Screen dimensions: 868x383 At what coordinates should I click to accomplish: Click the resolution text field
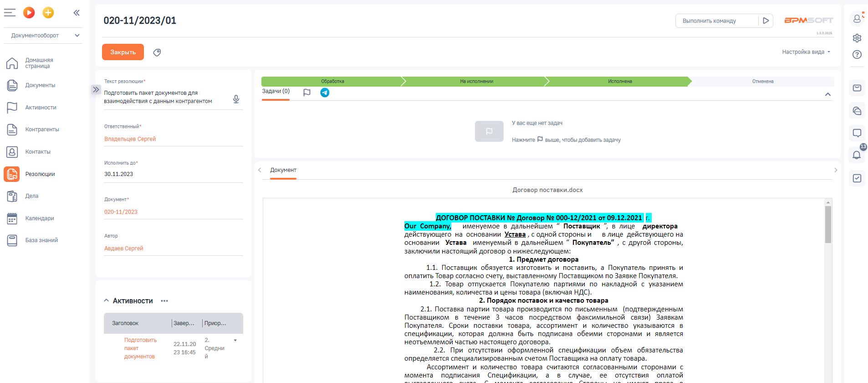pos(166,97)
